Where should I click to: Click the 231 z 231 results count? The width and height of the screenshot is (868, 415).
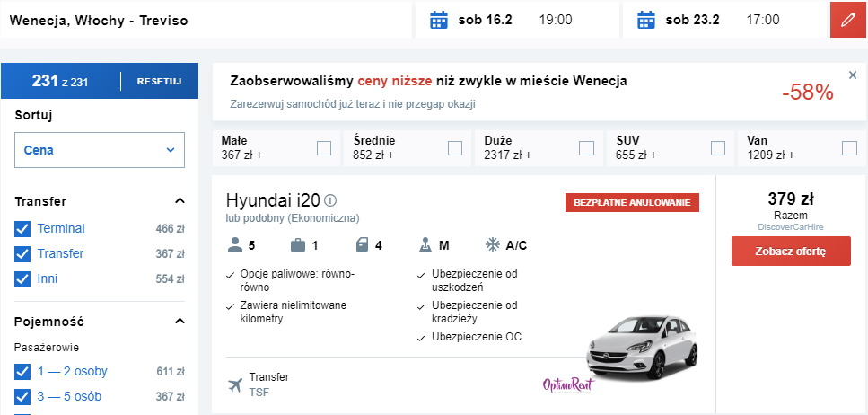click(x=60, y=82)
